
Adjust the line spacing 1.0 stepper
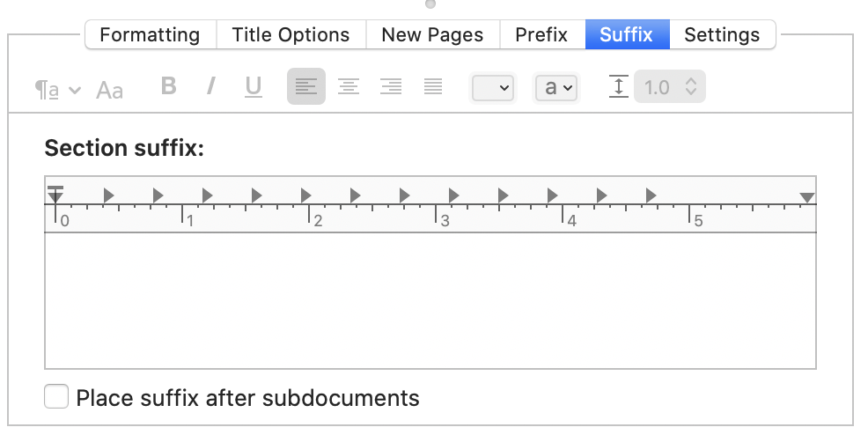click(691, 86)
